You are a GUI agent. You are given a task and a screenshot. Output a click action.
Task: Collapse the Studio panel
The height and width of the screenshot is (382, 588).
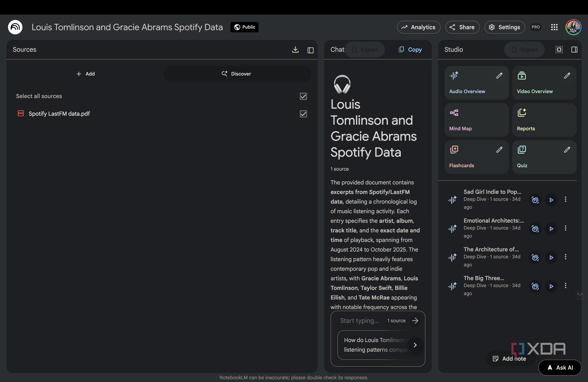click(574, 50)
